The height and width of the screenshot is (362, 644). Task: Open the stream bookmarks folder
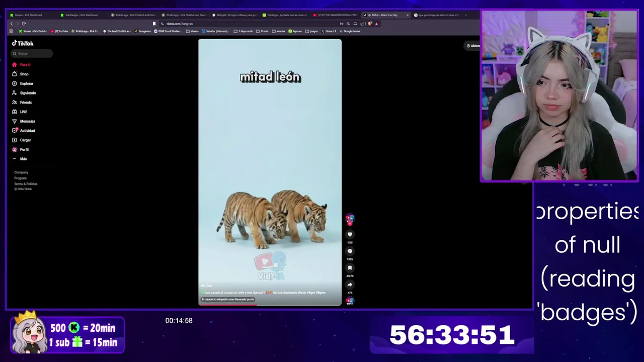[192, 31]
